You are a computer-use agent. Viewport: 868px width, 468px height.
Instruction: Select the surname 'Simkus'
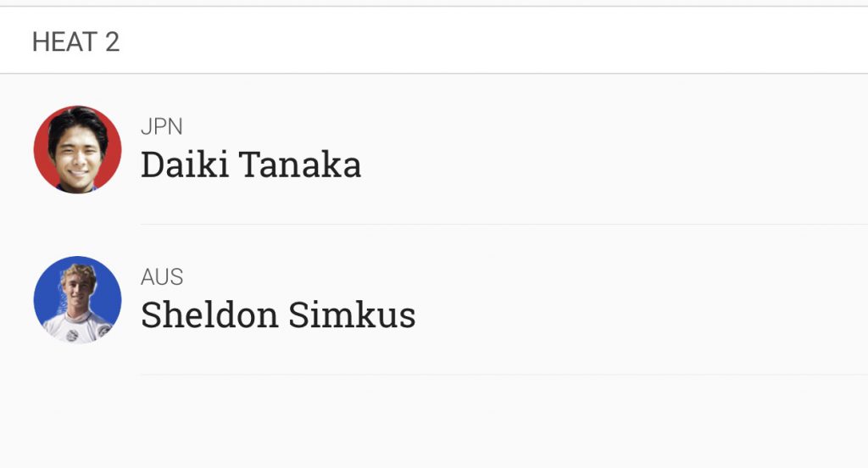click(352, 315)
